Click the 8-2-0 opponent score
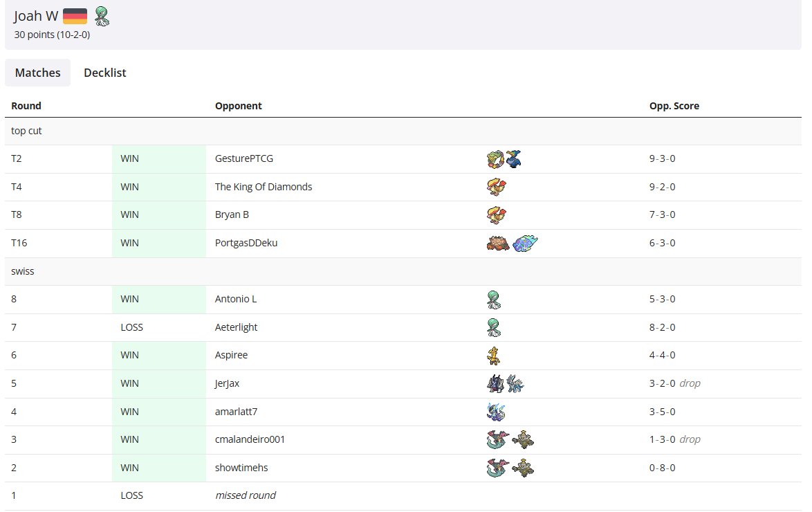This screenshot has width=812, height=512. pos(663,327)
